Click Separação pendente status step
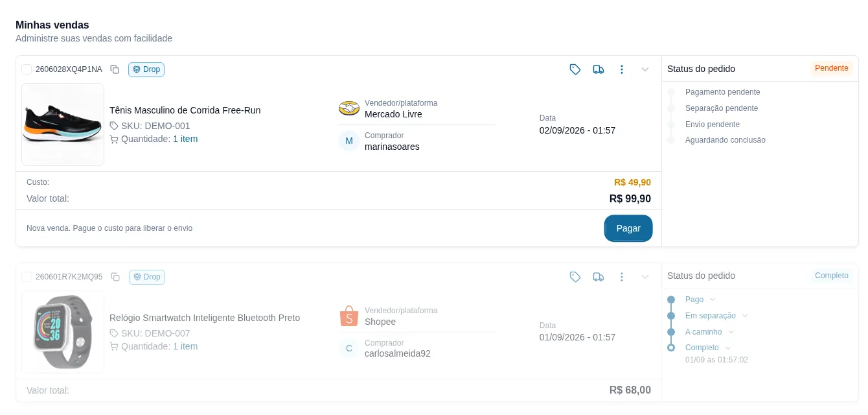The height and width of the screenshot is (415, 868). (x=722, y=108)
